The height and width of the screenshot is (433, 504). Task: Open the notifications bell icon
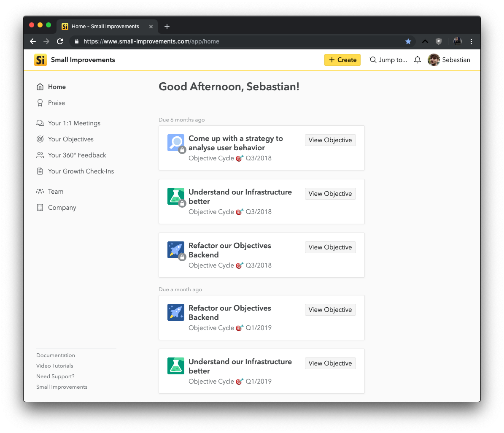[417, 60]
